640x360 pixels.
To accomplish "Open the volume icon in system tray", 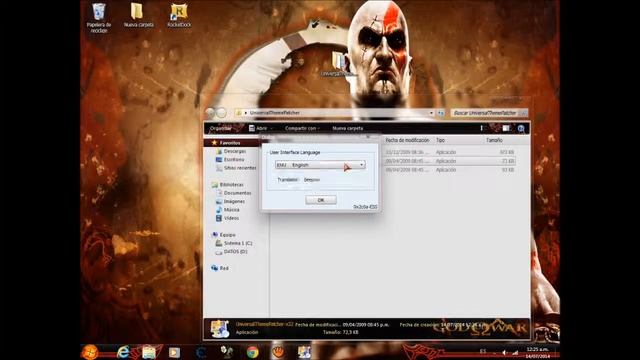I will tap(504, 352).
